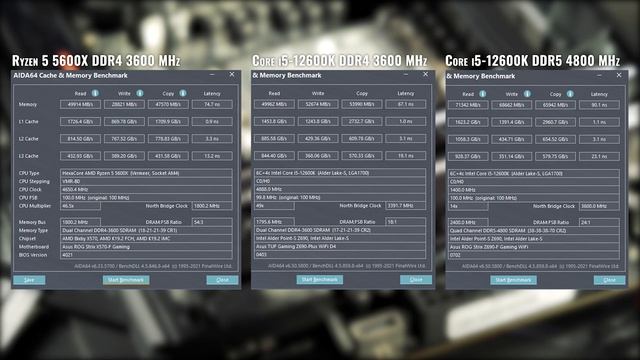
Task: Select memory copy value 47570 MB/s
Action: [168, 104]
